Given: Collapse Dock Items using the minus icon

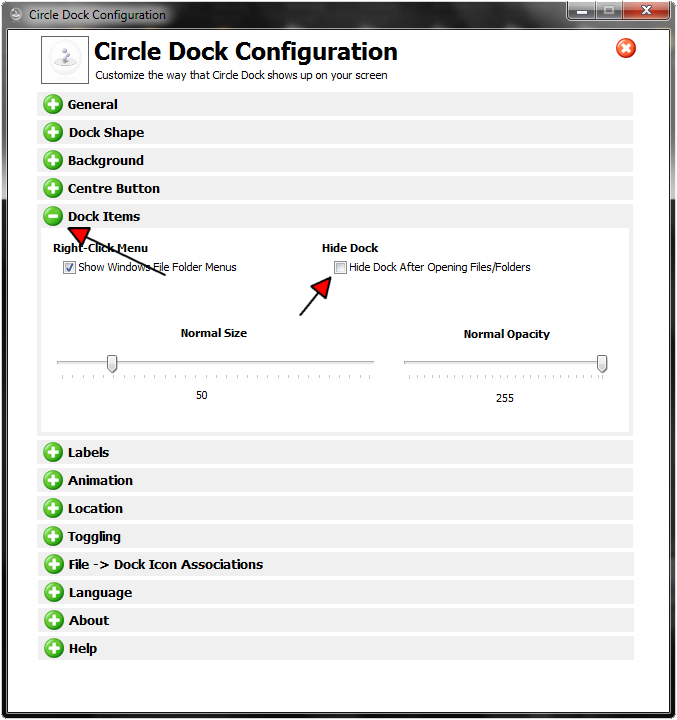Looking at the screenshot, I should 53,217.
